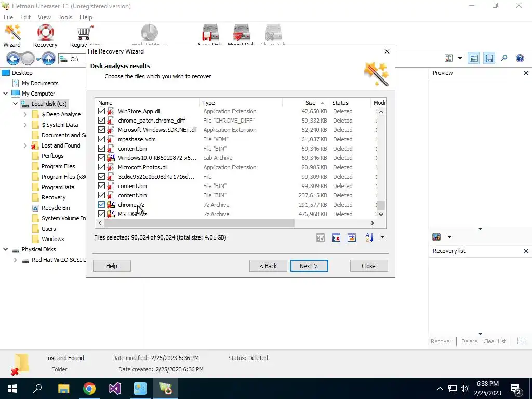Screen dimensions: 532x399
Task: Toggle the preview panel icon
Action: click(474, 58)
